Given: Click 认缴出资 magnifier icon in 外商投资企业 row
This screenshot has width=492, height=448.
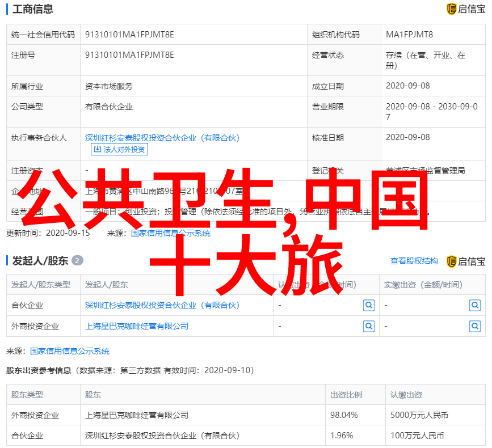Looking at the screenshot, I should (x=369, y=327).
